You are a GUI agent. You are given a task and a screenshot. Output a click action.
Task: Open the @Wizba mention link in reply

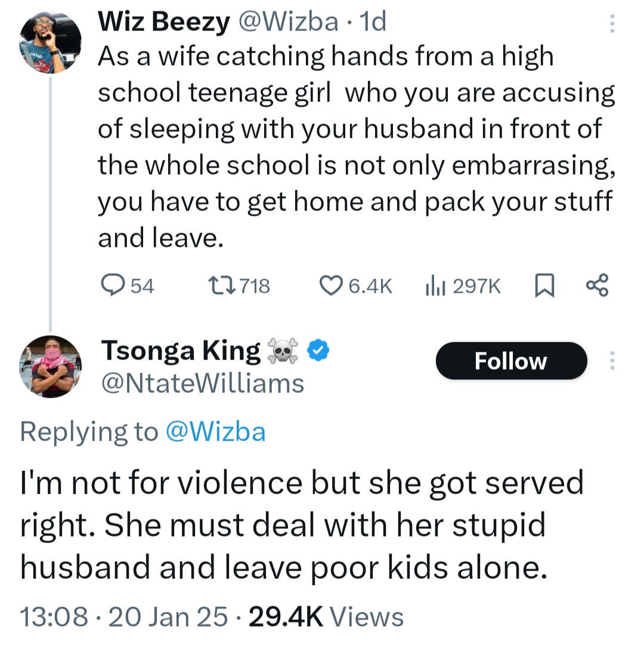(215, 432)
